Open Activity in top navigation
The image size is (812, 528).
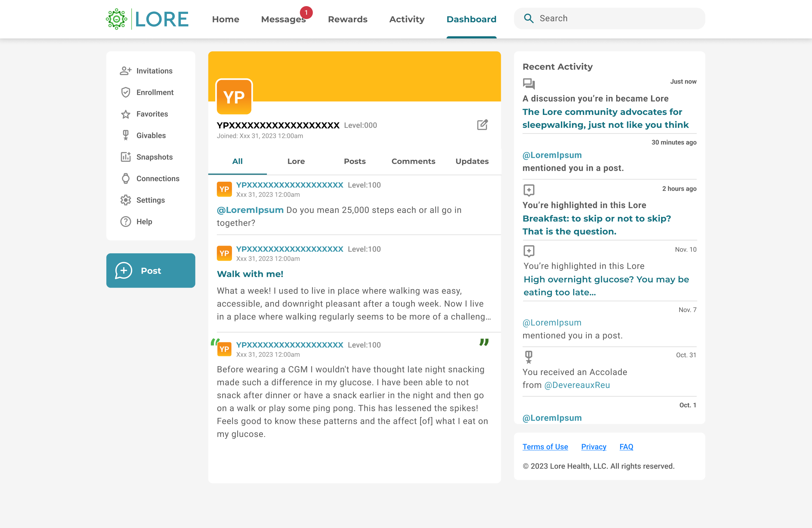tap(407, 19)
